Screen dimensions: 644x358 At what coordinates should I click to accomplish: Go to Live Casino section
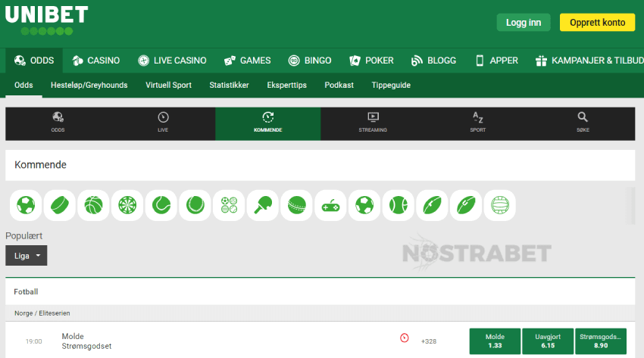tap(172, 61)
